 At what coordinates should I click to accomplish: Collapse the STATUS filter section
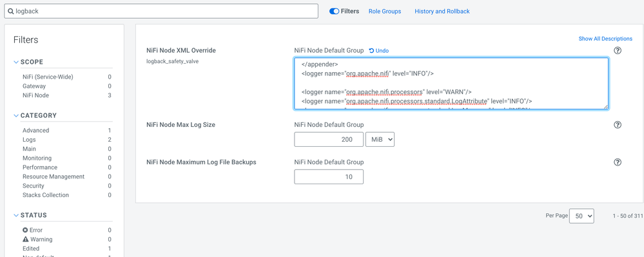coord(16,215)
